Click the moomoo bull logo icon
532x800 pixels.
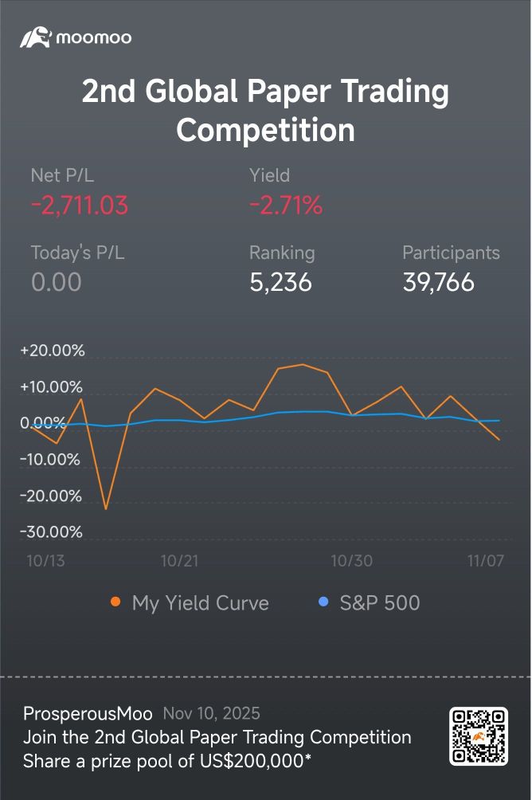pyautogui.click(x=36, y=37)
